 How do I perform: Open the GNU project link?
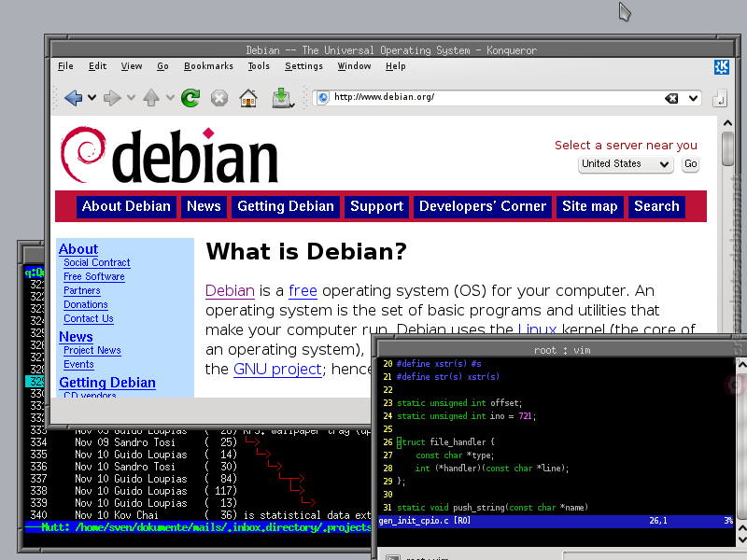(x=277, y=370)
